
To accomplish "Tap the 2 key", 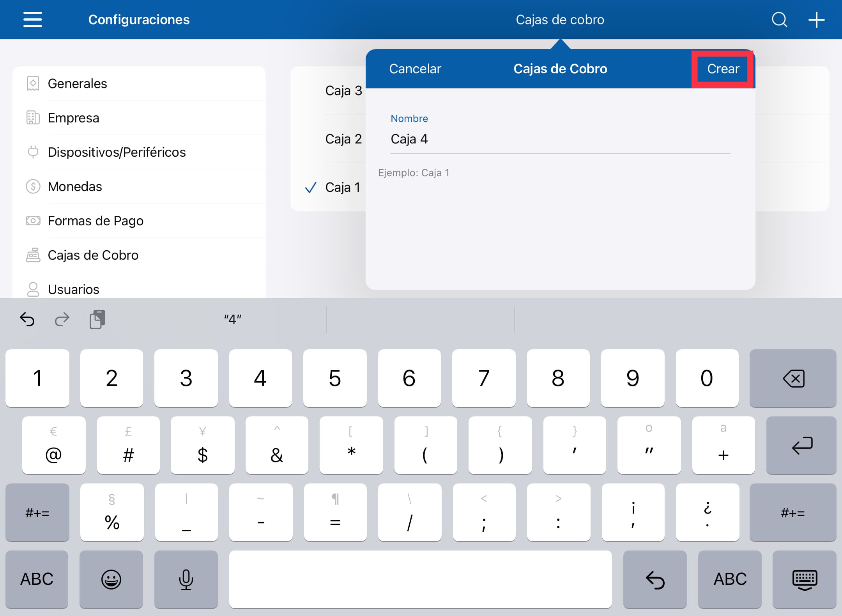I will (x=111, y=378).
